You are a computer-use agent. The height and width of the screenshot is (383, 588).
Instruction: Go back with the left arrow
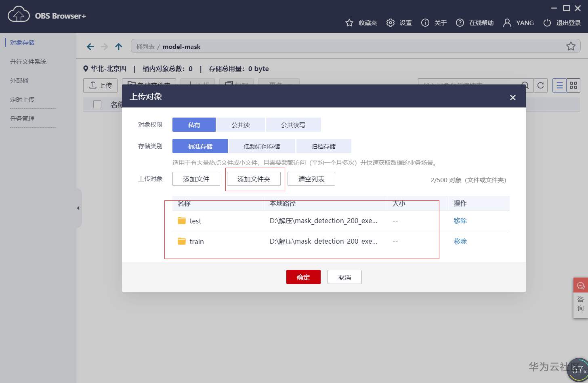point(90,46)
